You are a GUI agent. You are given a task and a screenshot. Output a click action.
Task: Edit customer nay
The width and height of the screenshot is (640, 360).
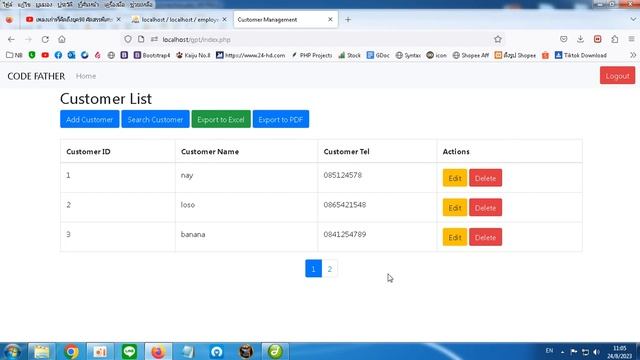click(455, 178)
